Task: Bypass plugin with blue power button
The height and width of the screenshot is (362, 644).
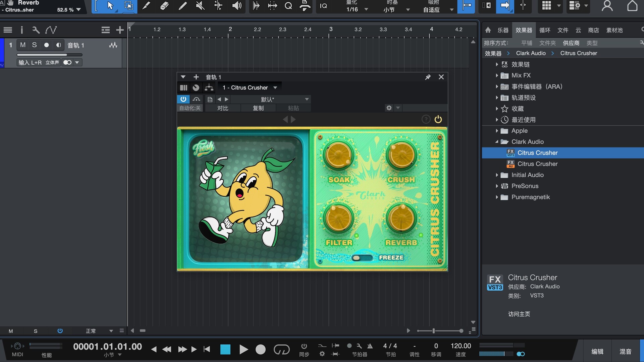Action: coord(183,99)
